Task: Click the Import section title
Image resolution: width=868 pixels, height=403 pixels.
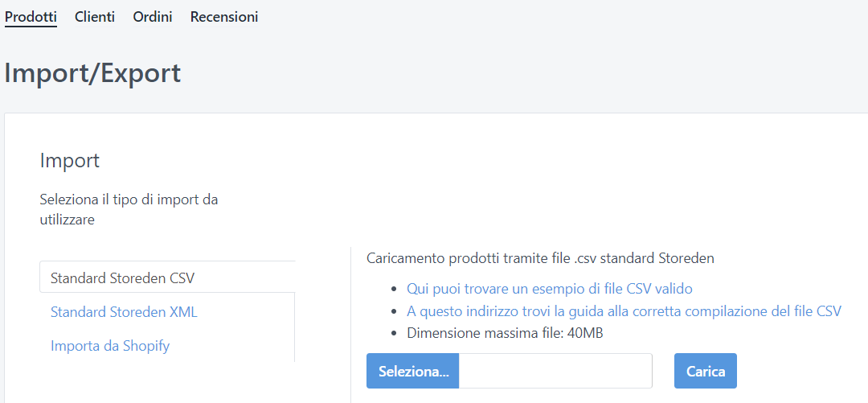Action: tap(70, 160)
